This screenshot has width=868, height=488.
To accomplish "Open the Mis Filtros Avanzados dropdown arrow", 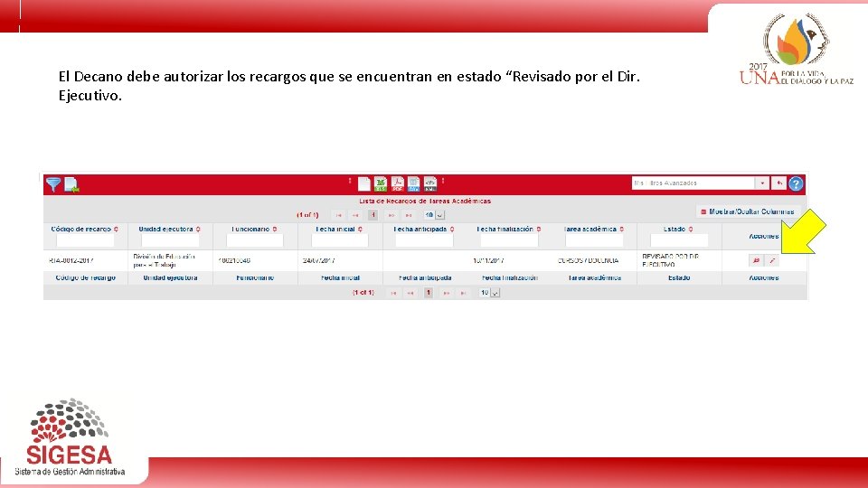I will [x=762, y=183].
